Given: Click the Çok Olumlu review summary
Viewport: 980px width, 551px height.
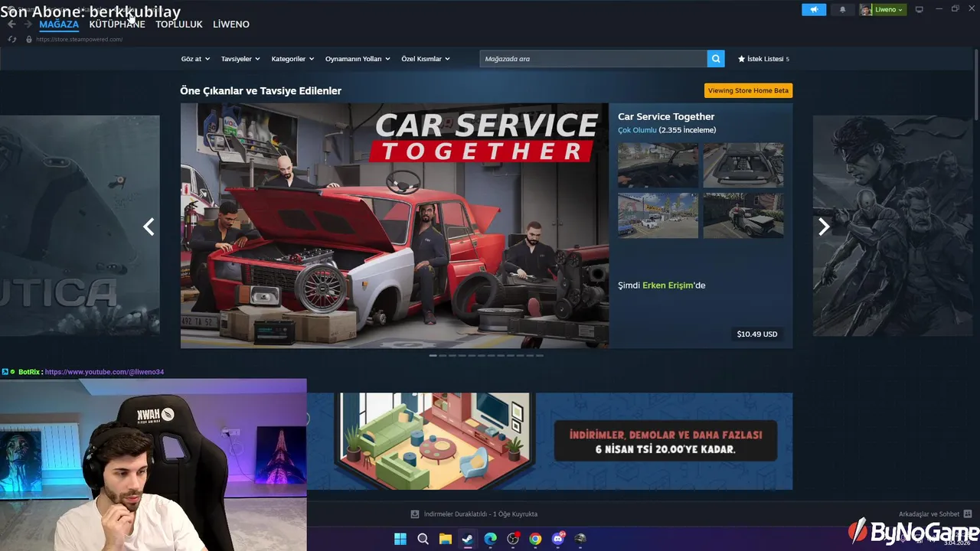Looking at the screenshot, I should [x=637, y=130].
